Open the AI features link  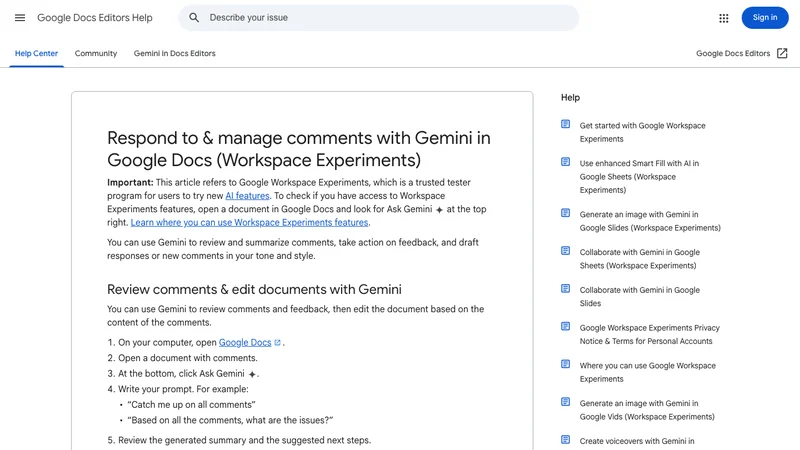click(x=247, y=196)
